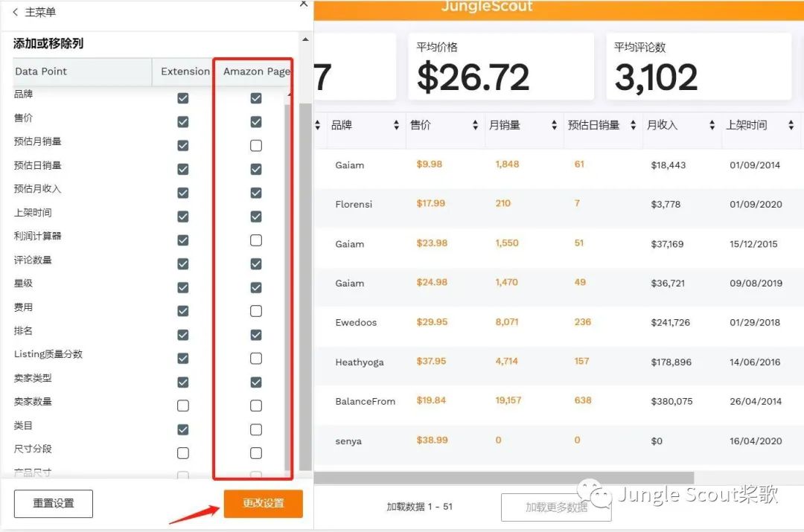The width and height of the screenshot is (804, 532).
Task: Click the 更改设置 button
Action: point(263,503)
